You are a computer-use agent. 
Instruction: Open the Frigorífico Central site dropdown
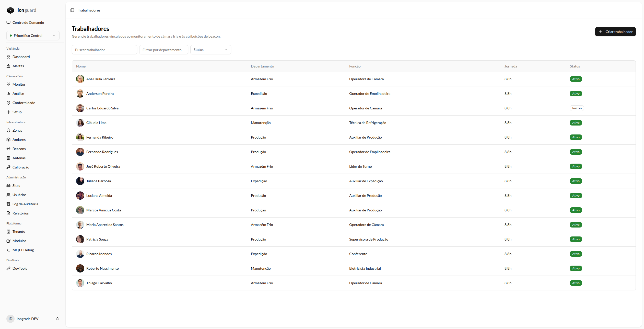[33, 36]
